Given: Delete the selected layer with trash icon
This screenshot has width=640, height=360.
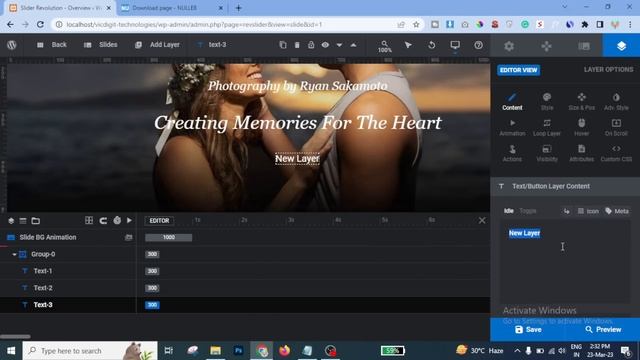Looking at the screenshot, I should (x=297, y=45).
